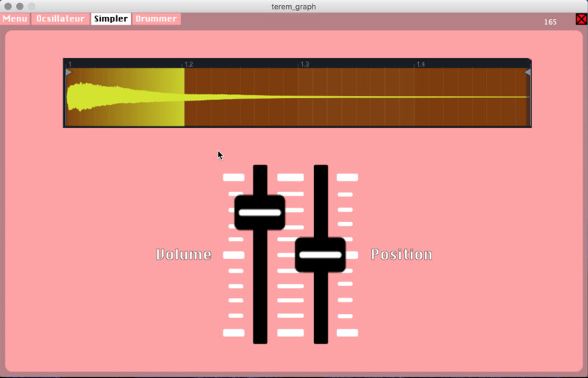Click the 1.3 marker on the waveform ruler
The width and height of the screenshot is (588, 378).
[x=304, y=65]
